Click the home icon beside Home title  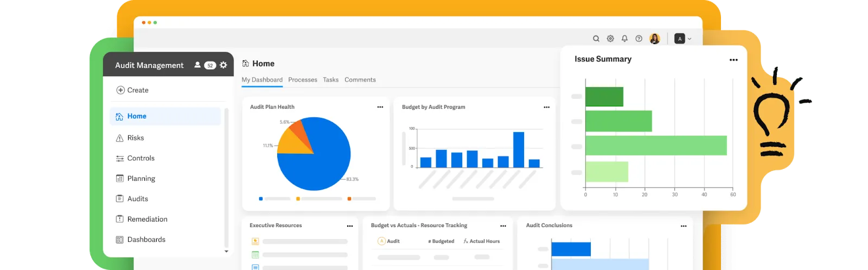click(246, 64)
